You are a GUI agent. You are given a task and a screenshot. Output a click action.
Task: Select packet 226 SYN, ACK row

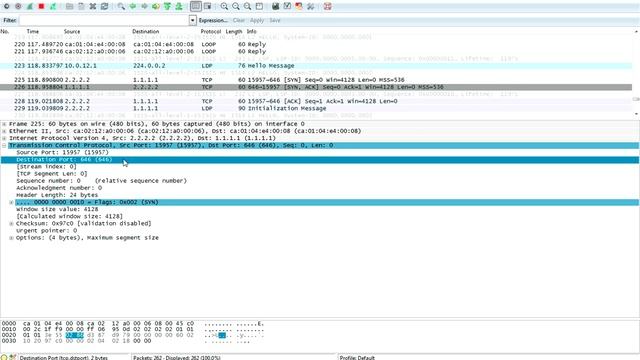316,87
